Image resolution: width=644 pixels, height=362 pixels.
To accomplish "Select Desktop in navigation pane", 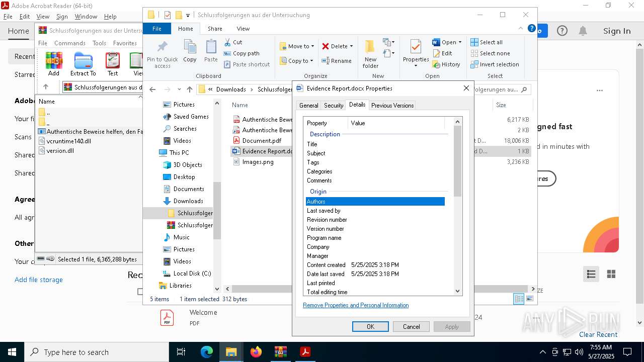I will click(x=184, y=177).
